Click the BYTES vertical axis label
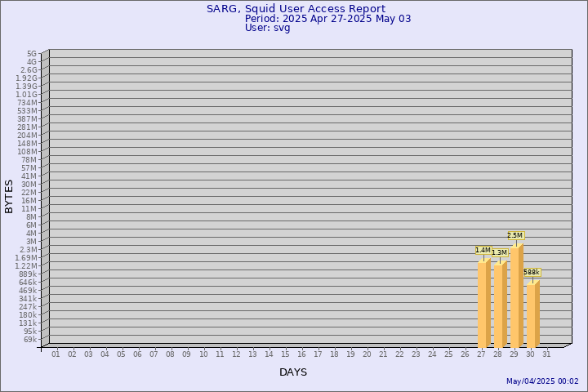 coord(9,196)
